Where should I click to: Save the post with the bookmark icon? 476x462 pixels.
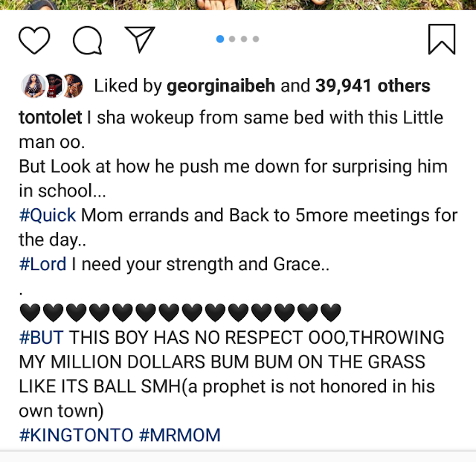click(x=442, y=39)
